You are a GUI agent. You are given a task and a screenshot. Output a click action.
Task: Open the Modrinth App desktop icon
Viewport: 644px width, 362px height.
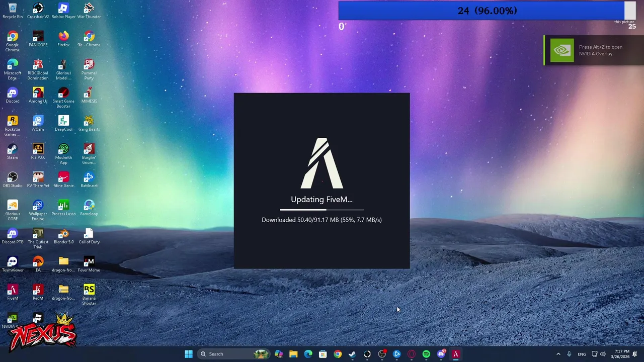coord(63,154)
